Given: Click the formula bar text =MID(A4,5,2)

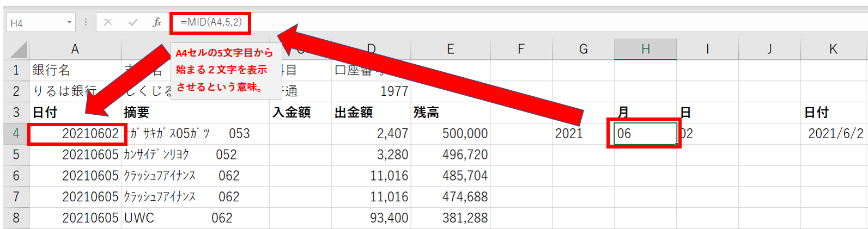Looking at the screenshot, I should click(211, 22).
